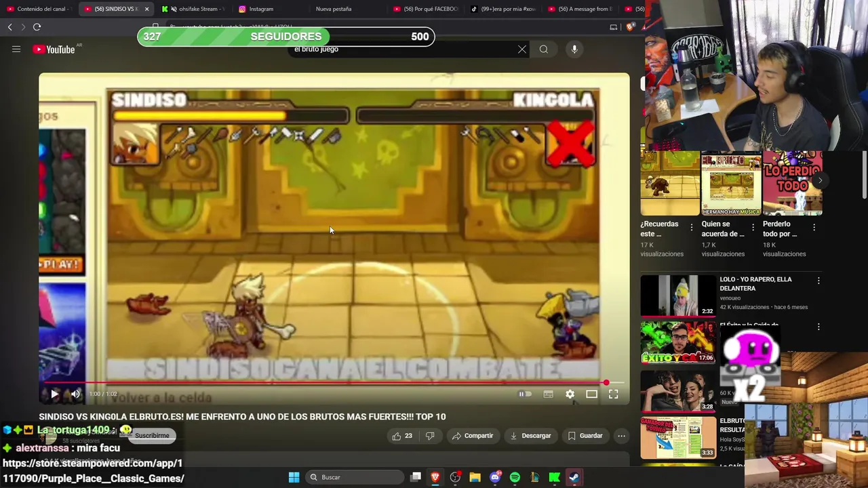Viewport: 868px width, 488px height.
Task: Open OBS Studio from the taskbar
Action: coord(455,477)
